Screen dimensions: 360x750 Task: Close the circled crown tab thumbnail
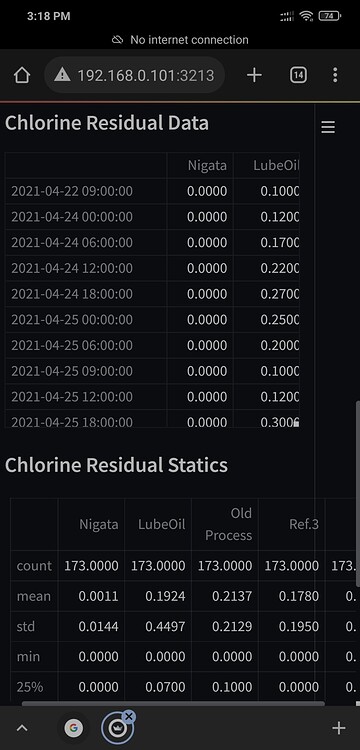[129, 716]
